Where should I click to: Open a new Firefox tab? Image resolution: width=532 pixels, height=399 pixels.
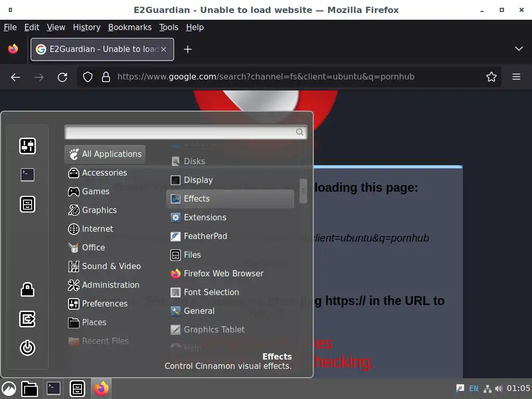coord(188,49)
